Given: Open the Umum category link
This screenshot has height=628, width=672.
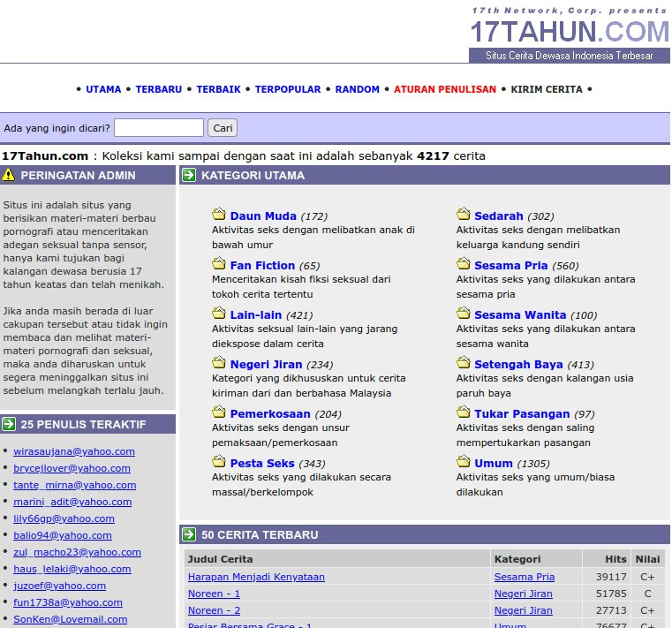Looking at the screenshot, I should click(x=494, y=464).
